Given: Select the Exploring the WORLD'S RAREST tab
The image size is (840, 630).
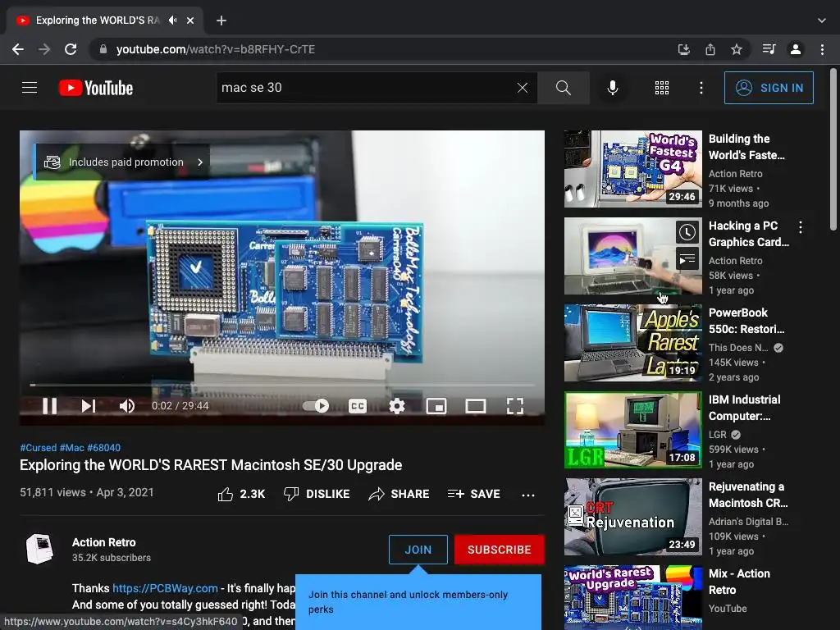Looking at the screenshot, I should (98, 21).
